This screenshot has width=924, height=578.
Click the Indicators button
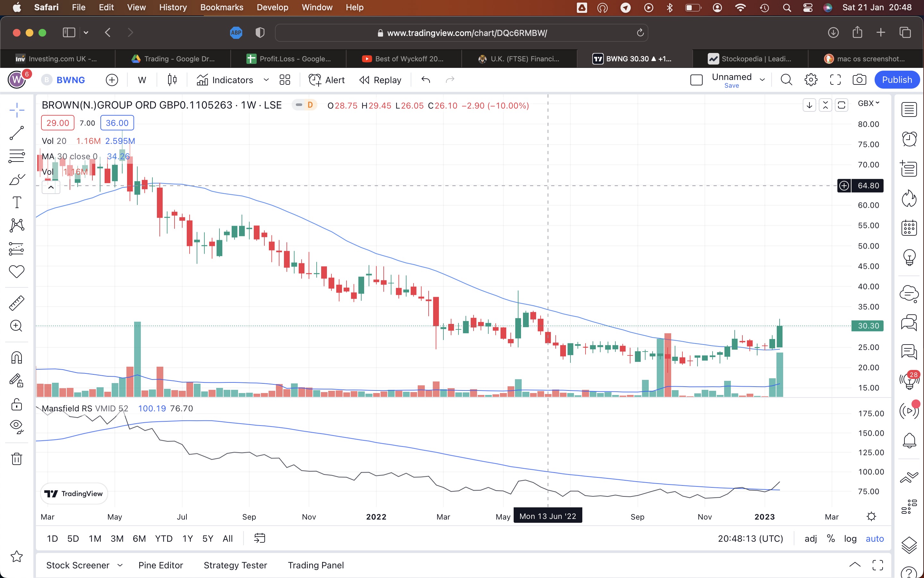[225, 80]
